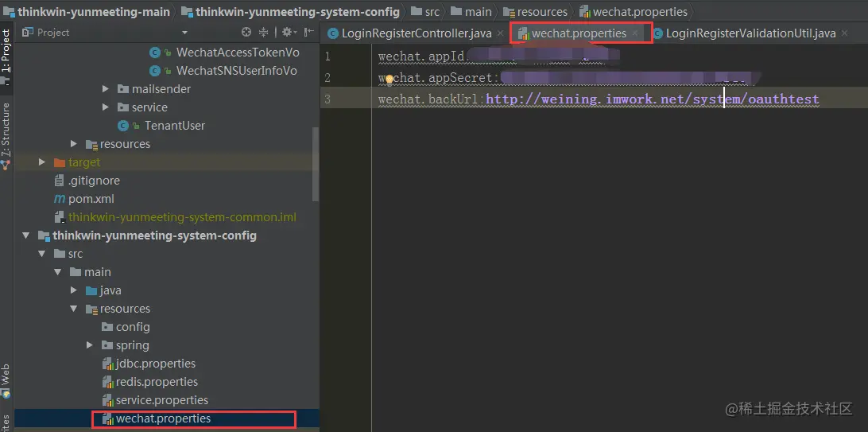Viewport: 868px width, 432px height.
Task: Click the jdbc.properties file icon
Action: (x=108, y=364)
